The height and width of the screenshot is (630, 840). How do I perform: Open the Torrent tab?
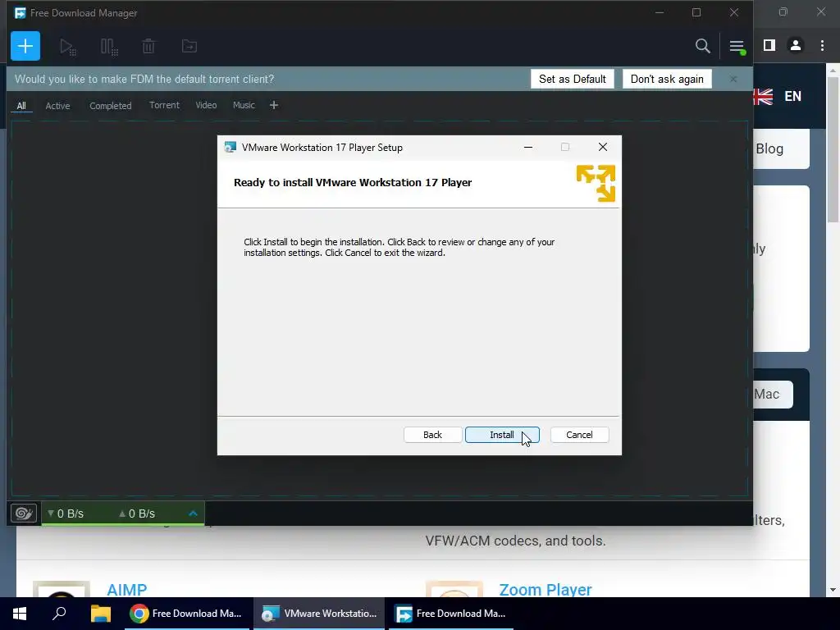[164, 105]
